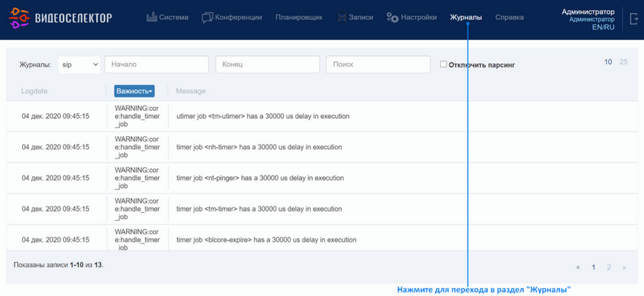Expand the Важность filter dropdown
This screenshot has height=296, width=644.
click(x=135, y=91)
